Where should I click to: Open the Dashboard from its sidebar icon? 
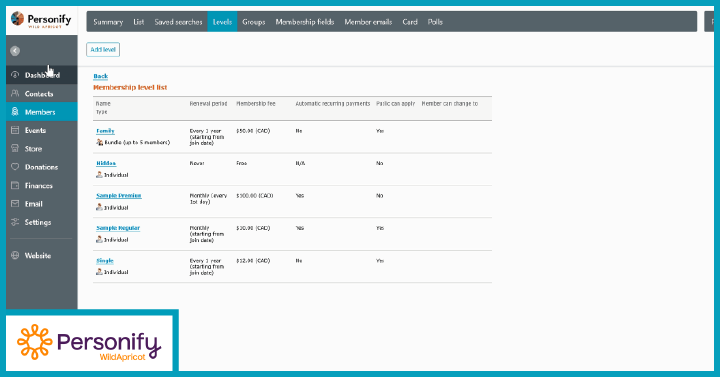(x=15, y=75)
